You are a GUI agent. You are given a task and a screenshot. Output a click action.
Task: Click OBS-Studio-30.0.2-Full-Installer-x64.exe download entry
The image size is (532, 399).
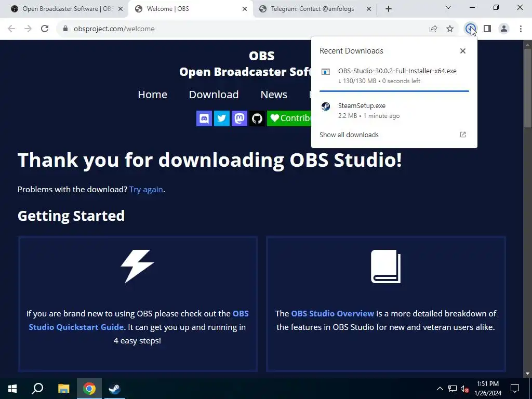tap(394, 76)
